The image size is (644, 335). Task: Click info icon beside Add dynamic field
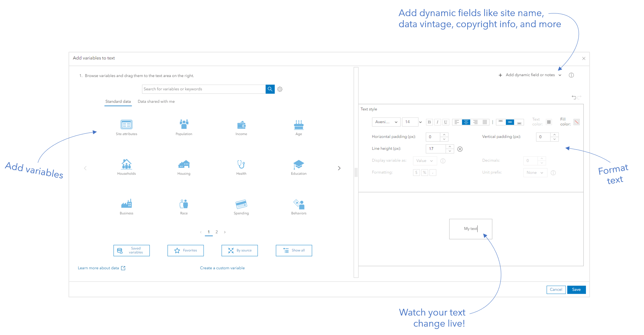pyautogui.click(x=571, y=75)
